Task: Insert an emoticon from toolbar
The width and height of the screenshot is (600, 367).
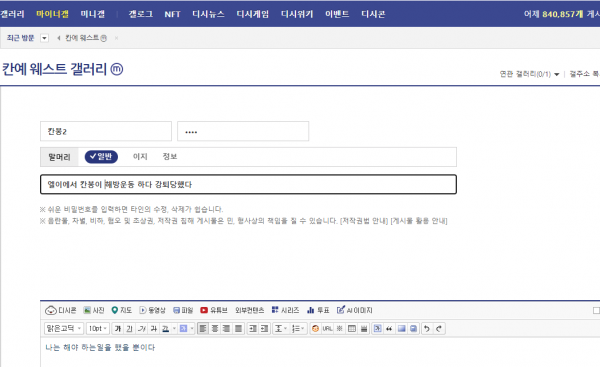Action: [x=315, y=329]
